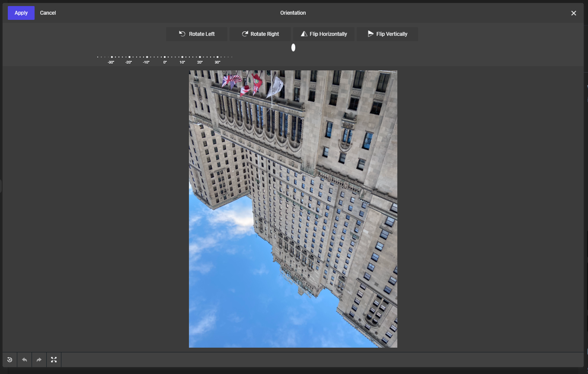
Task: Rotate the image right
Action: [x=260, y=34]
